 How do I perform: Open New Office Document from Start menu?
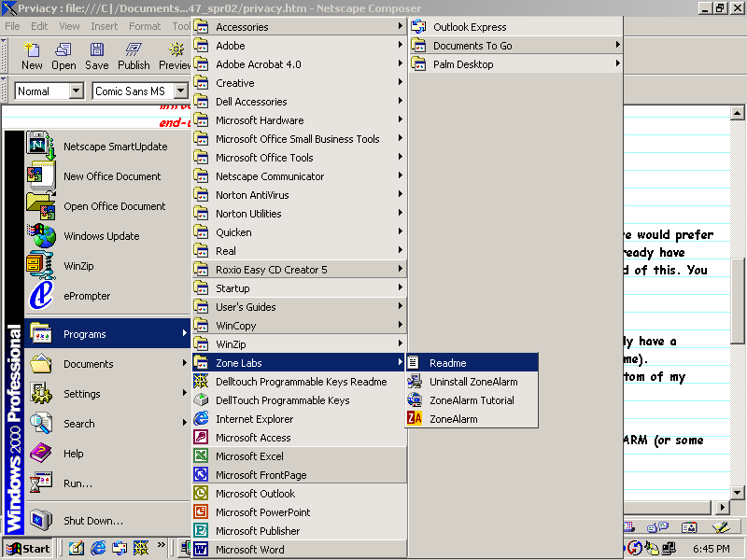pyautogui.click(x=107, y=176)
